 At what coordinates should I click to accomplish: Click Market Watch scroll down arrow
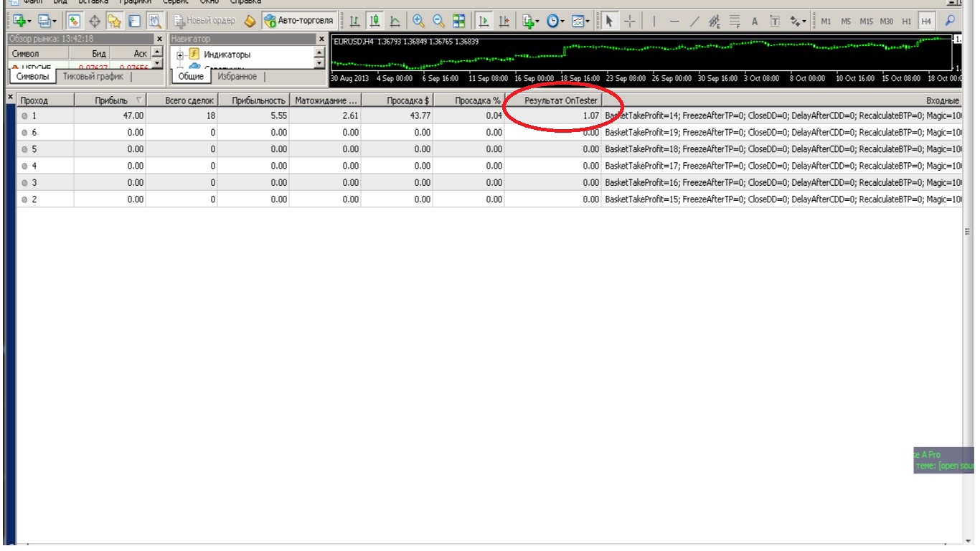click(x=158, y=65)
